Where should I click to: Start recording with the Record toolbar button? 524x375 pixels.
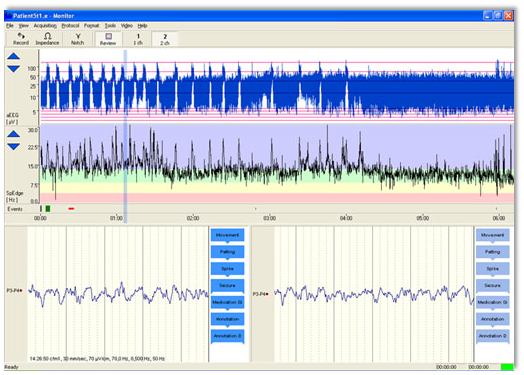[21, 39]
